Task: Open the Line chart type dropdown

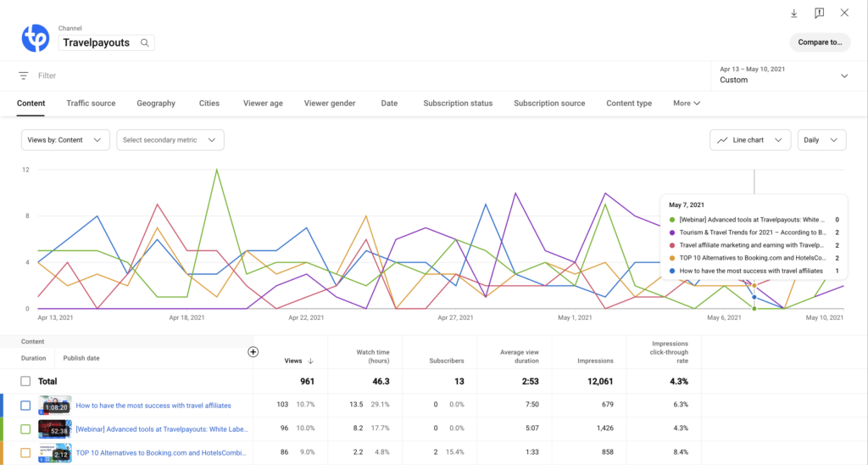Action: pyautogui.click(x=750, y=140)
